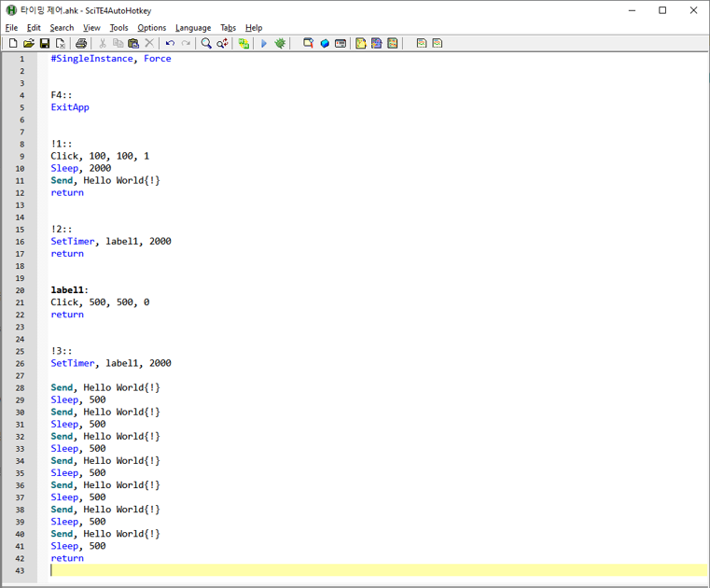Viewport: 710px width, 588px height.
Task: Open the Tools menu
Action: point(118,28)
